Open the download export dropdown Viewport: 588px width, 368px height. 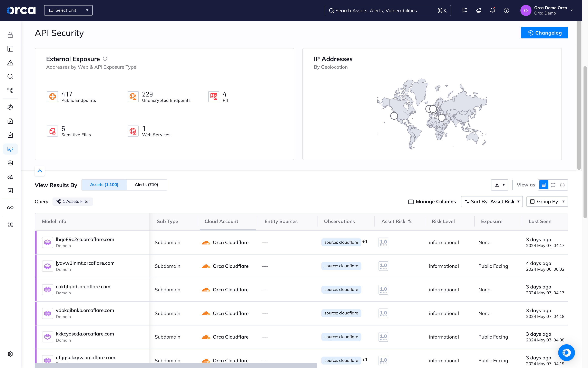500,185
